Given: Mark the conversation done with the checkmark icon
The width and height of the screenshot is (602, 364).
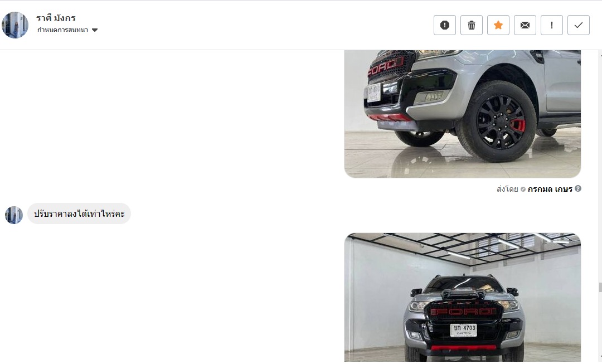Looking at the screenshot, I should point(579,25).
